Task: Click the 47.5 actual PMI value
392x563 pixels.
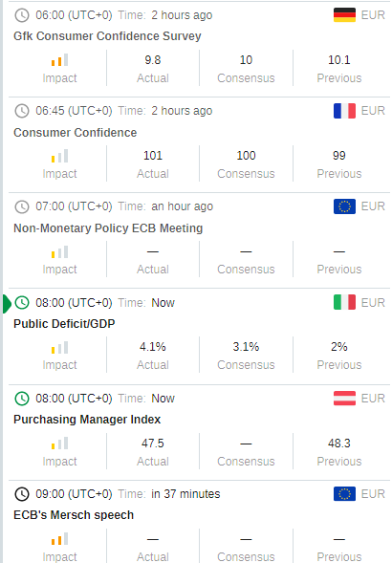Action: 153,444
